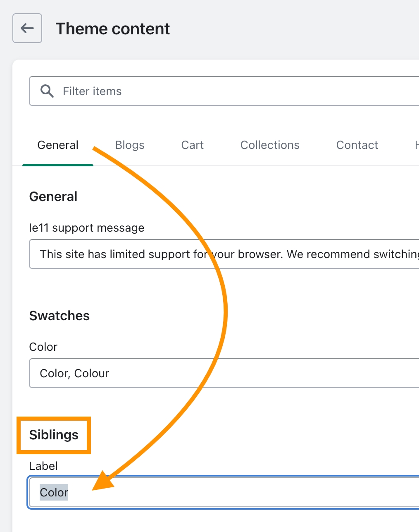Click the 'Color' label under Swatches
The width and height of the screenshot is (419, 532).
click(x=43, y=347)
